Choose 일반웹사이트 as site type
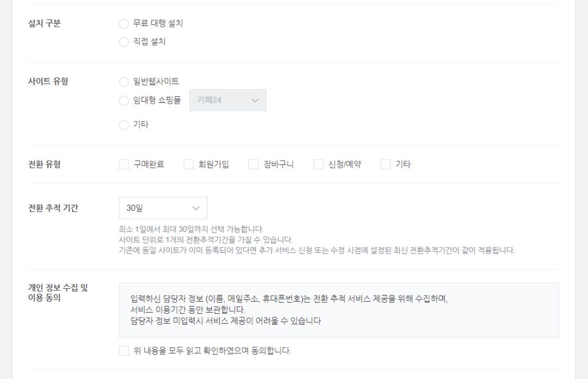Viewport: 588px width, 379px height. [124, 82]
